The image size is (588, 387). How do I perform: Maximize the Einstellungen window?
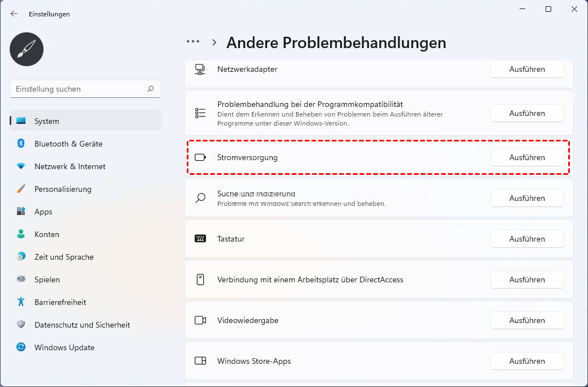(x=548, y=9)
